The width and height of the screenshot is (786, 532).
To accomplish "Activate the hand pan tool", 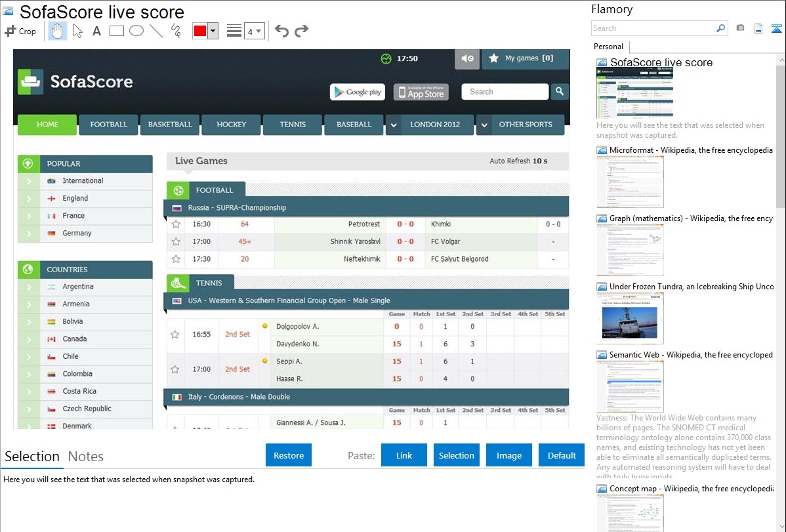I will [57, 31].
